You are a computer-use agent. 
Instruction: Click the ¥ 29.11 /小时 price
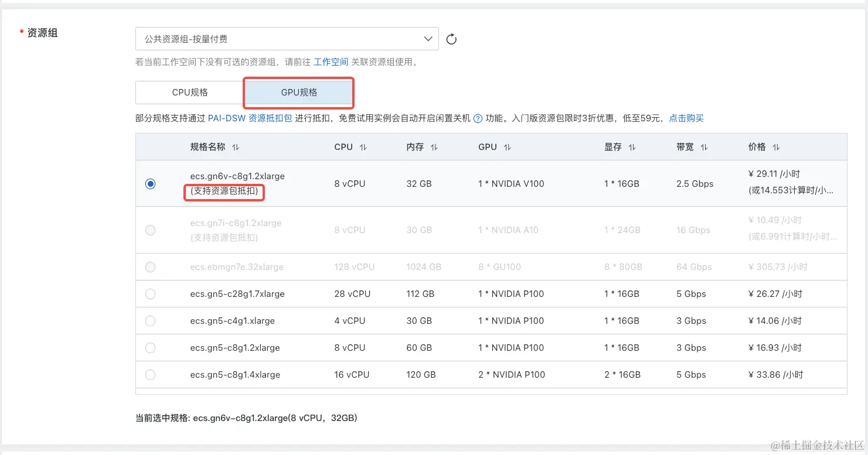coord(774,174)
